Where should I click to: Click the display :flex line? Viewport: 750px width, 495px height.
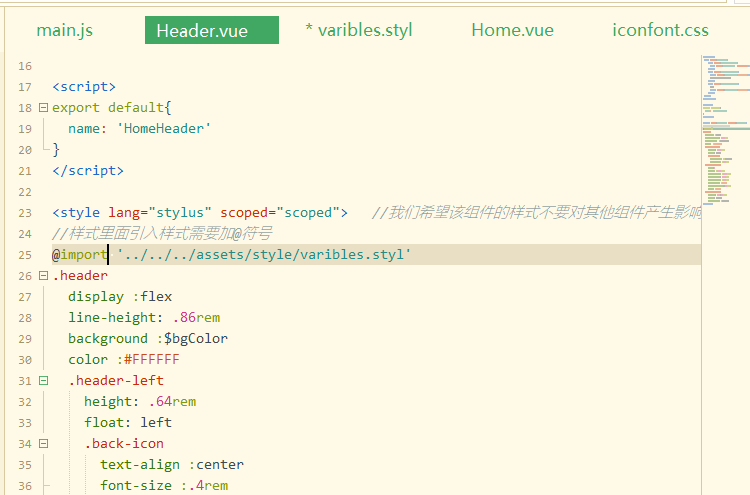tap(120, 297)
